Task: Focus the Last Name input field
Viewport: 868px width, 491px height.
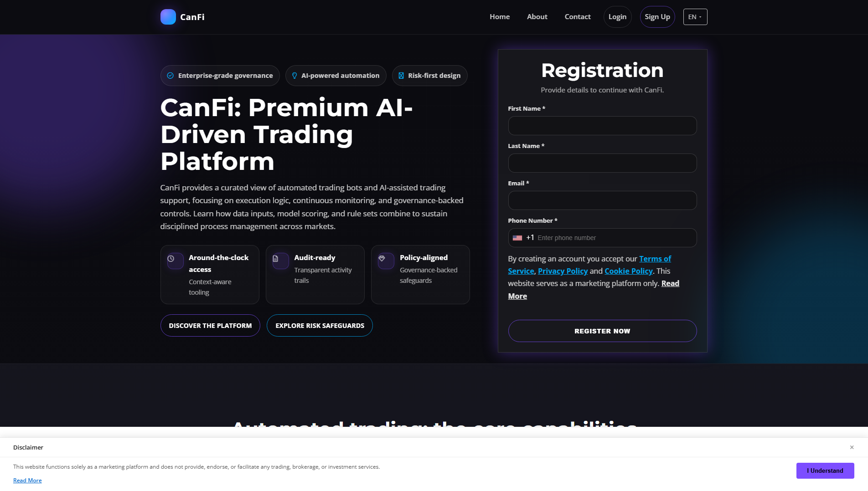Action: [x=602, y=163]
